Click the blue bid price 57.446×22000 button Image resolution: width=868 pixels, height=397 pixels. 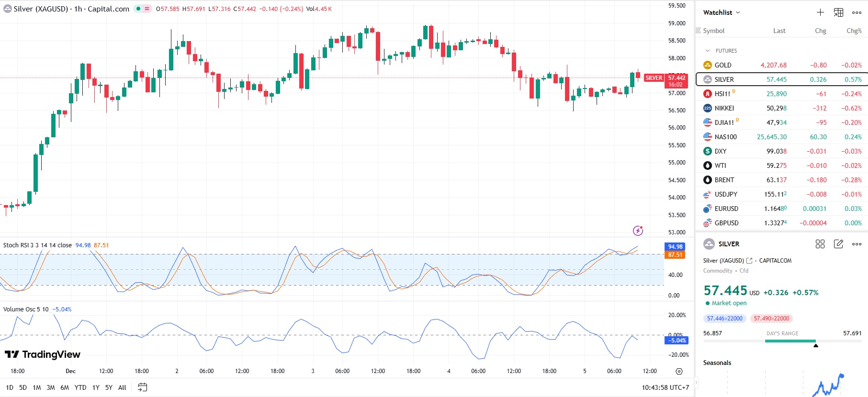(x=724, y=319)
